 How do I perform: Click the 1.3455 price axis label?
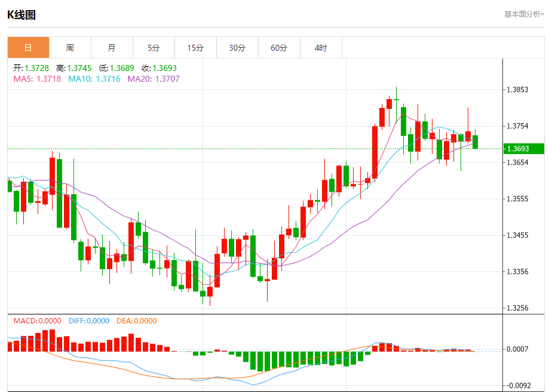517,235
